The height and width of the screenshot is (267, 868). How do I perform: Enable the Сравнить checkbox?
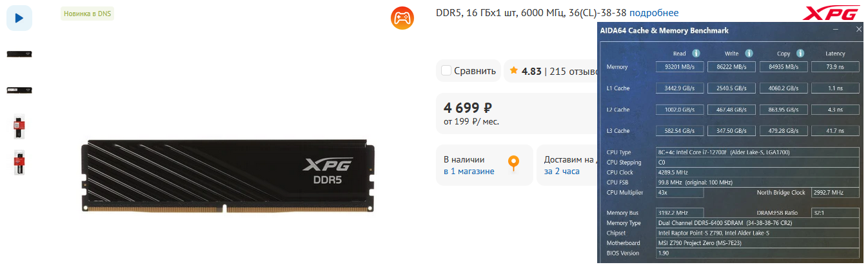click(446, 70)
